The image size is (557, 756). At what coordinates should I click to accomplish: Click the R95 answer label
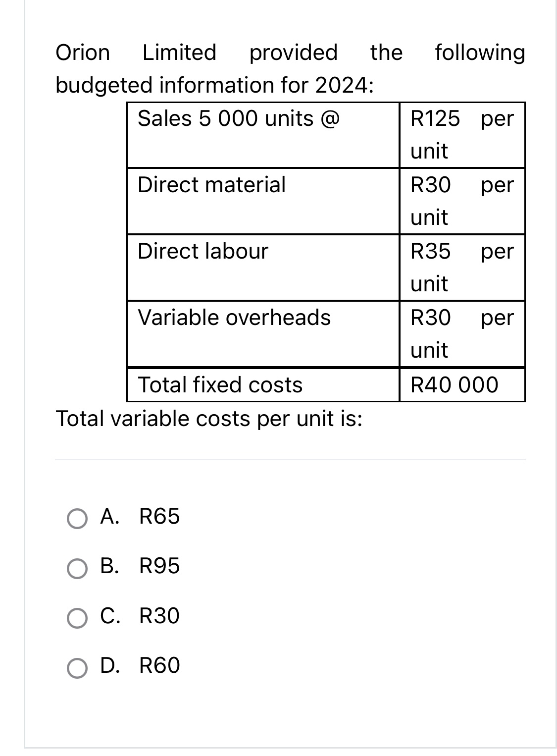[x=159, y=566]
